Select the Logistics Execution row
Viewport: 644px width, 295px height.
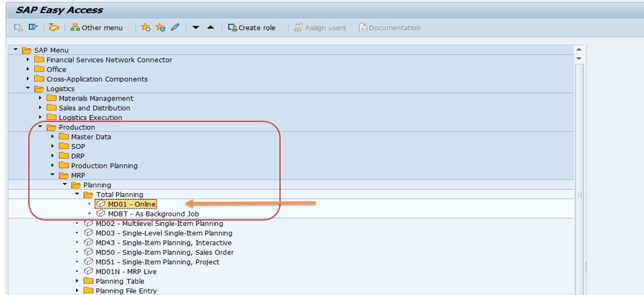click(91, 117)
